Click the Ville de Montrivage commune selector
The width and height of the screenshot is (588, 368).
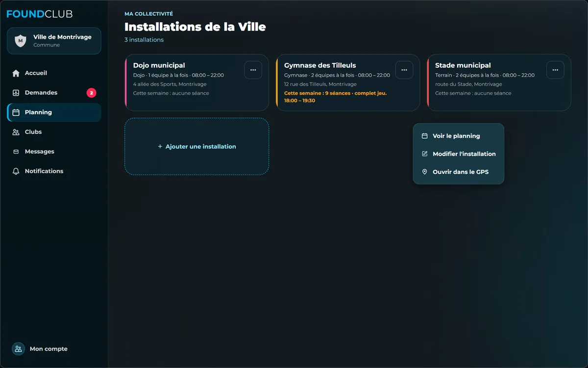coord(54,41)
